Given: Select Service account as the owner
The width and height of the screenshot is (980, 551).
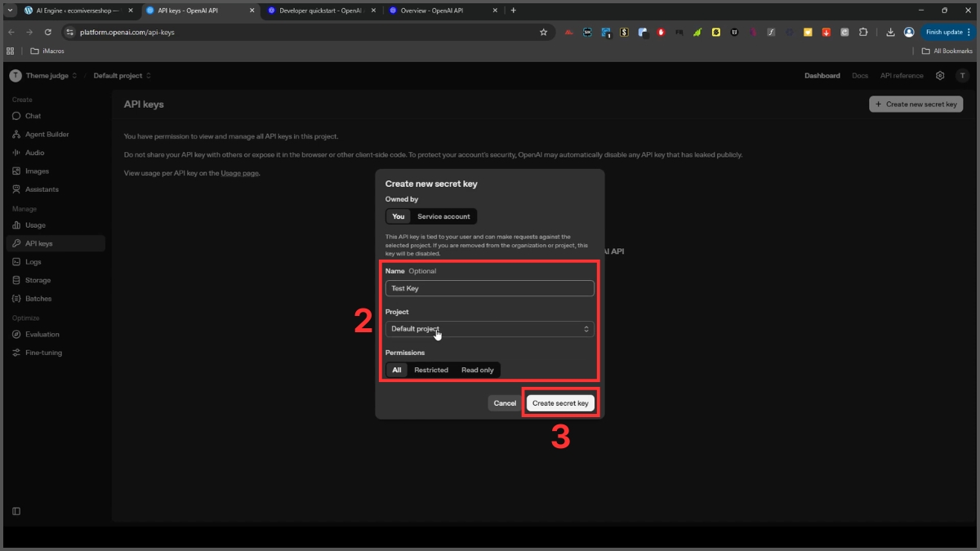Looking at the screenshot, I should [443, 216].
